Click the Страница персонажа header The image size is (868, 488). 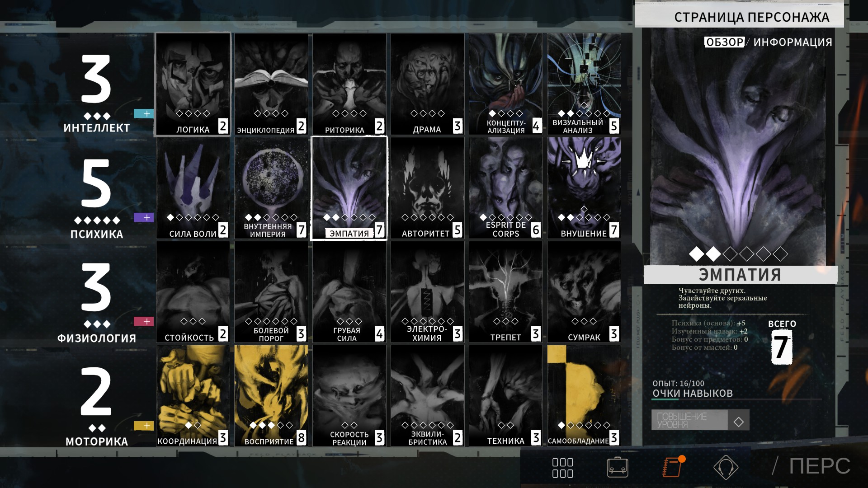pos(739,17)
